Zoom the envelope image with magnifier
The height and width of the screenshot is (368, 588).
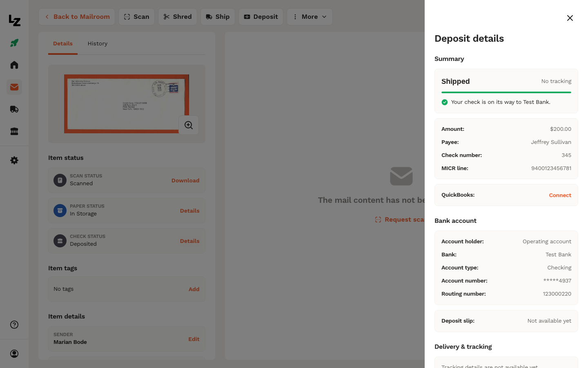click(x=189, y=125)
